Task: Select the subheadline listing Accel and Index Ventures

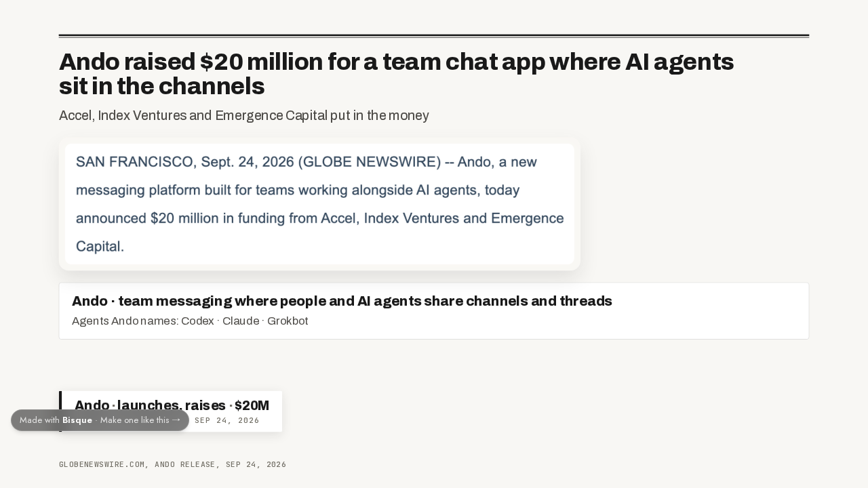Action: (x=244, y=115)
